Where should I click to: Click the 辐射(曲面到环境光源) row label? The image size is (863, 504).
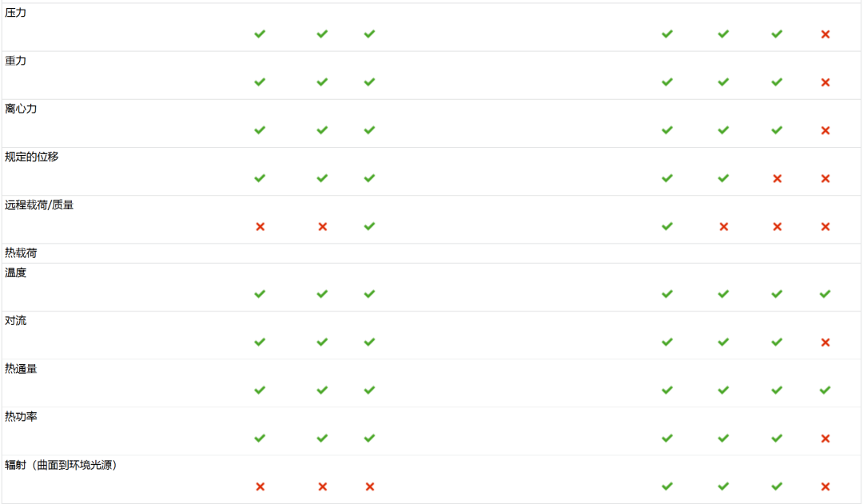[x=61, y=465]
